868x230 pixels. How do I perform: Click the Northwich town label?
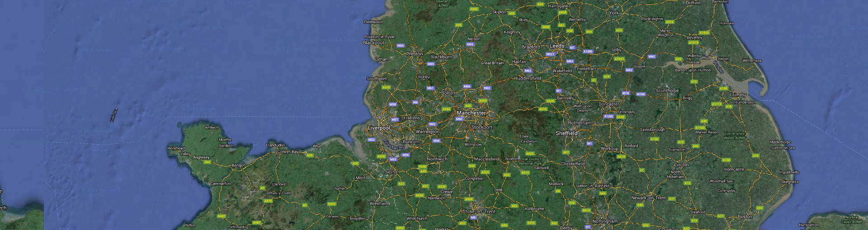point(437,159)
